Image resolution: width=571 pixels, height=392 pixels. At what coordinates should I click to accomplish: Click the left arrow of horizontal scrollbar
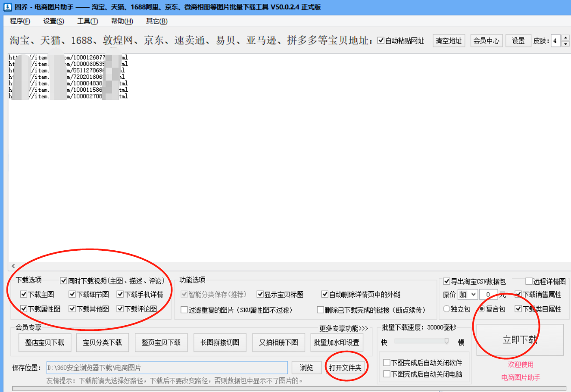(x=13, y=266)
